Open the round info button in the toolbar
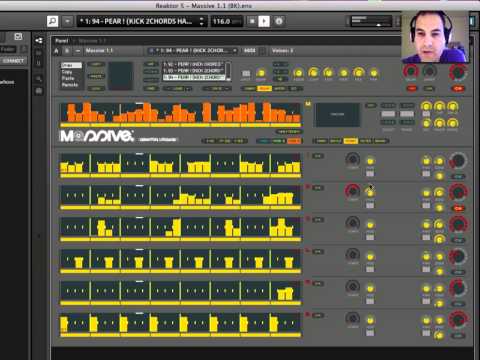This screenshot has width=480, height=360. 279,21
